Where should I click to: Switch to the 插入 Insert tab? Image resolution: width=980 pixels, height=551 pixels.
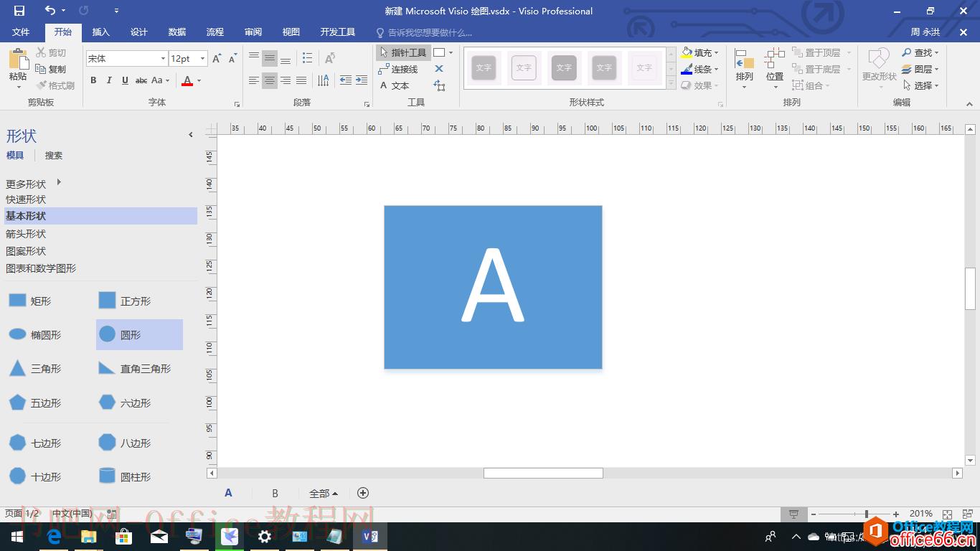(x=101, y=32)
